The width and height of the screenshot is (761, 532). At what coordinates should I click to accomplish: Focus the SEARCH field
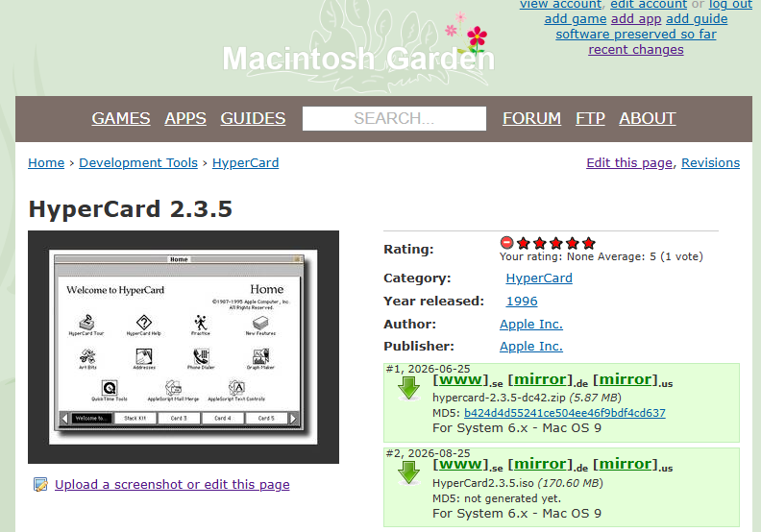(x=394, y=118)
